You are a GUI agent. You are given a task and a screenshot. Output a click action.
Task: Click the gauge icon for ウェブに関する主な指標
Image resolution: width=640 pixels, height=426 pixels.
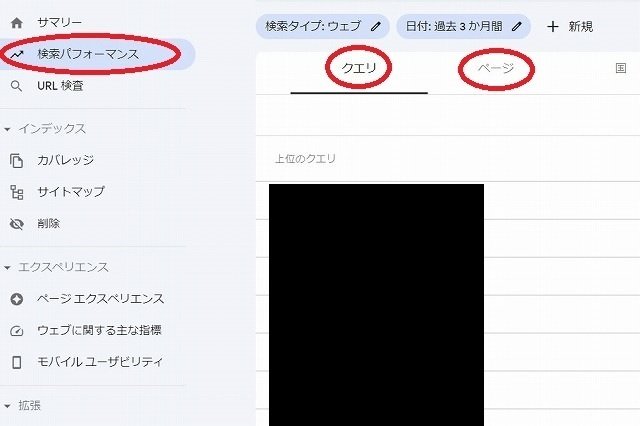tap(17, 331)
